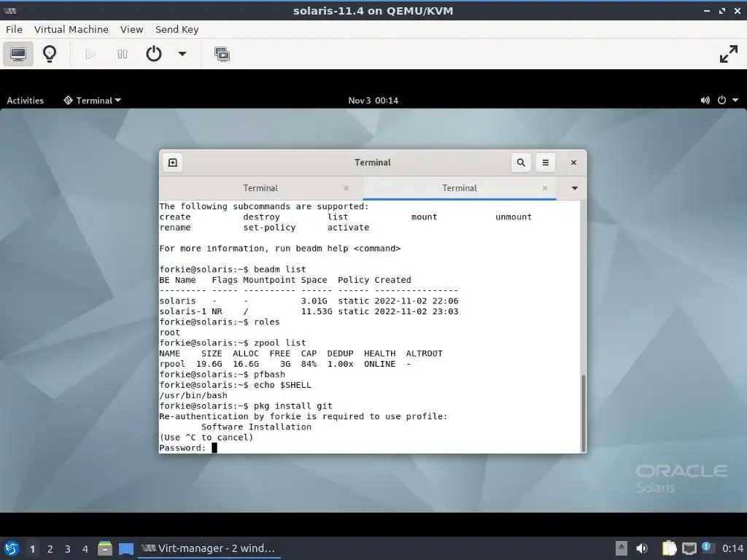Switch viewer to fullscreen mode

(x=729, y=54)
